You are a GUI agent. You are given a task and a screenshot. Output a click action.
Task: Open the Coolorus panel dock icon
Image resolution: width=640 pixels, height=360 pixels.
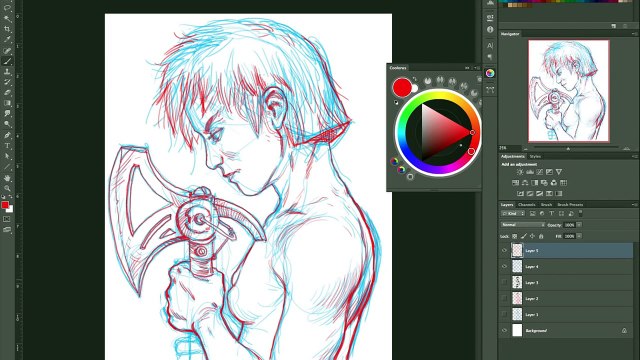pyautogui.click(x=490, y=73)
